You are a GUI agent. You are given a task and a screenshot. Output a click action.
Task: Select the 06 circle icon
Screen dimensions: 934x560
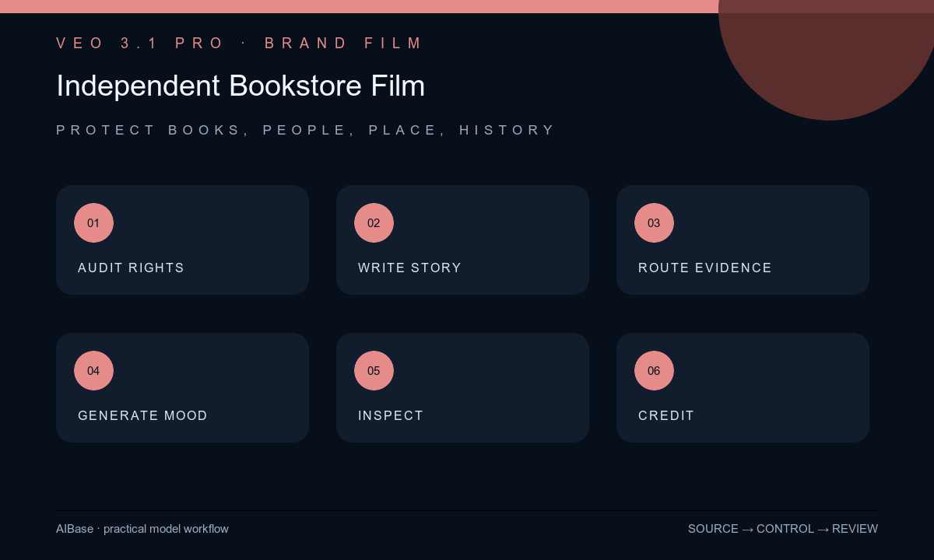click(654, 370)
